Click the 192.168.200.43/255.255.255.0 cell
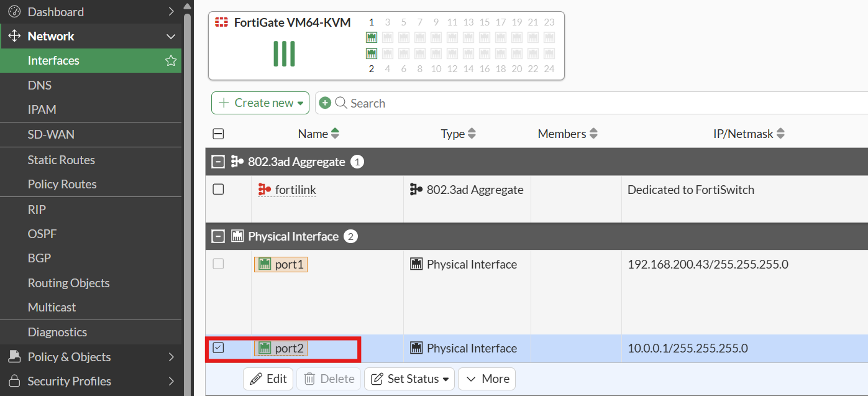 click(x=708, y=264)
